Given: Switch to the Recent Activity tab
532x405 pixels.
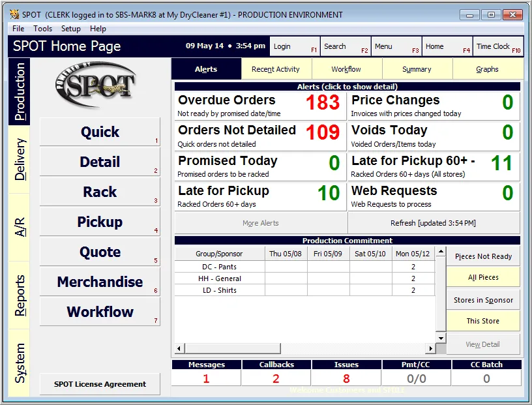Looking at the screenshot, I should (276, 69).
